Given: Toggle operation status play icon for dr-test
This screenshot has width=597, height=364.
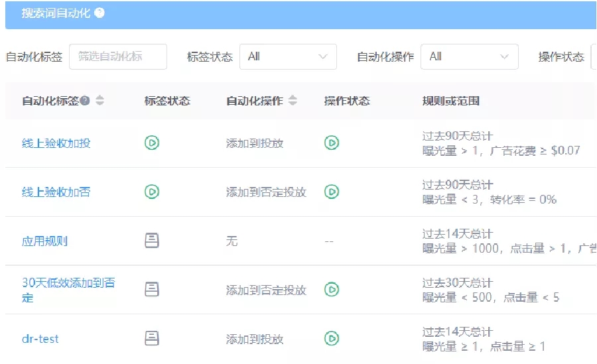Looking at the screenshot, I should [332, 338].
